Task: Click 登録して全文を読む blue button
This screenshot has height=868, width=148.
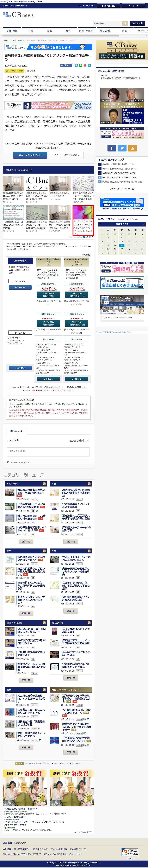Action: tap(30, 155)
